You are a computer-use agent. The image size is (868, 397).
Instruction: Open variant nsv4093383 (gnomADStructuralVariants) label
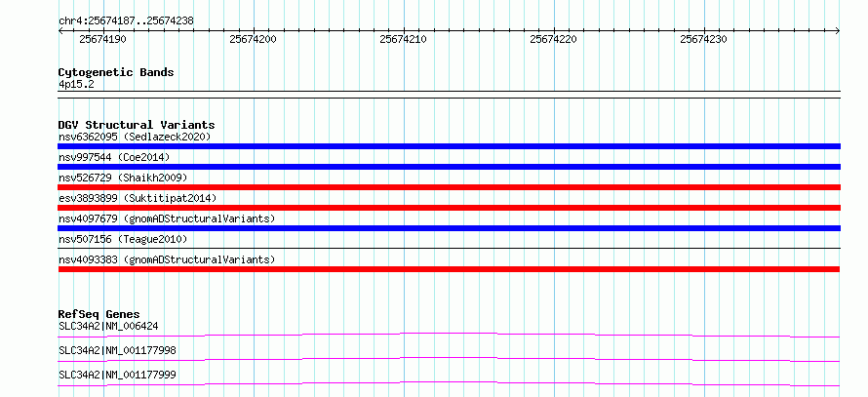tap(167, 259)
